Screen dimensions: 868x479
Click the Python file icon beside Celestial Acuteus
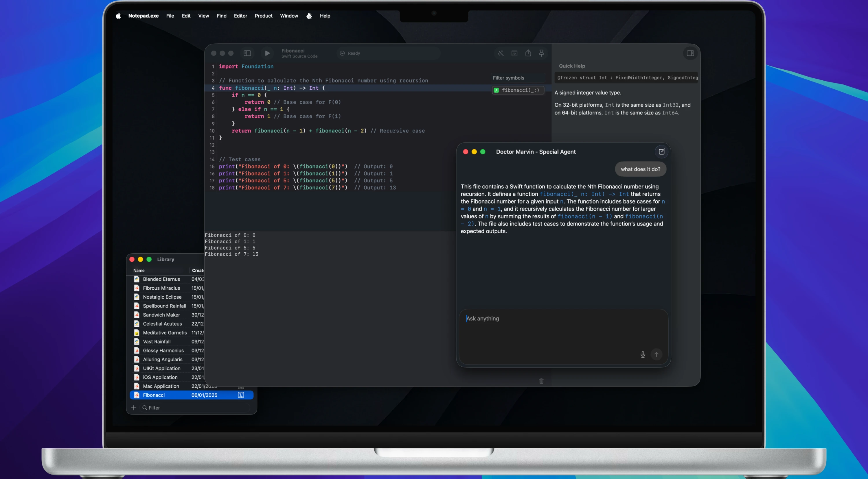(137, 324)
